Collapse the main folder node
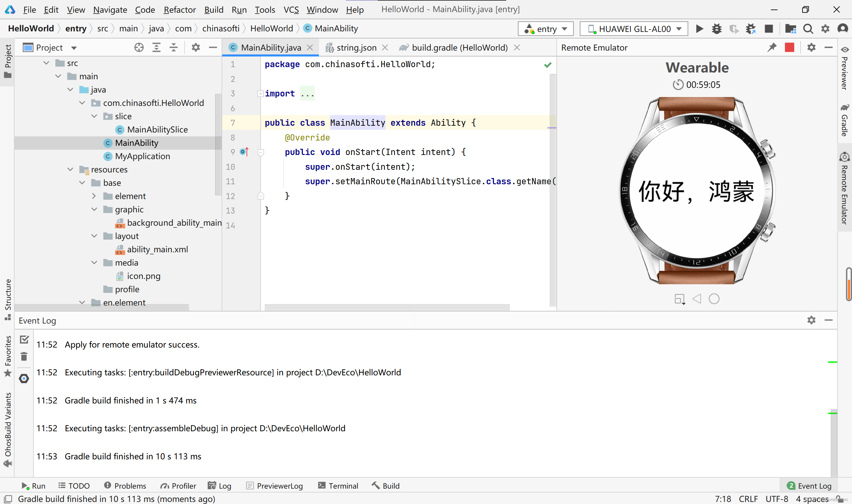Viewport: 852px width, 504px height. click(58, 76)
